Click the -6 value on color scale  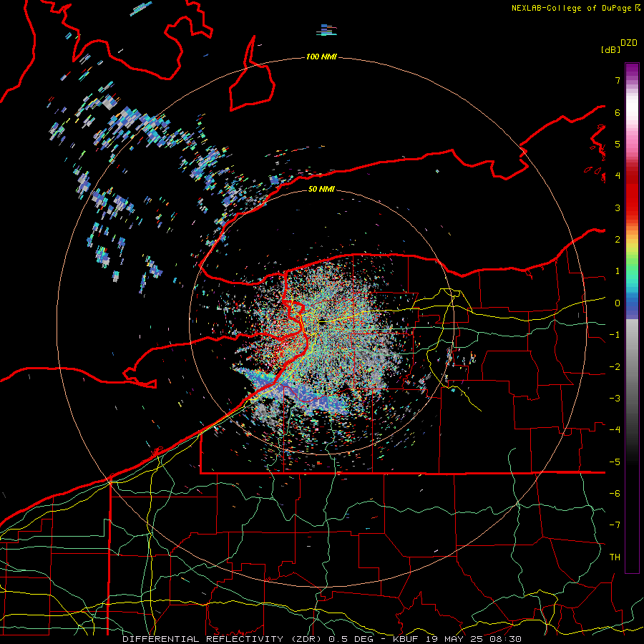615,494
